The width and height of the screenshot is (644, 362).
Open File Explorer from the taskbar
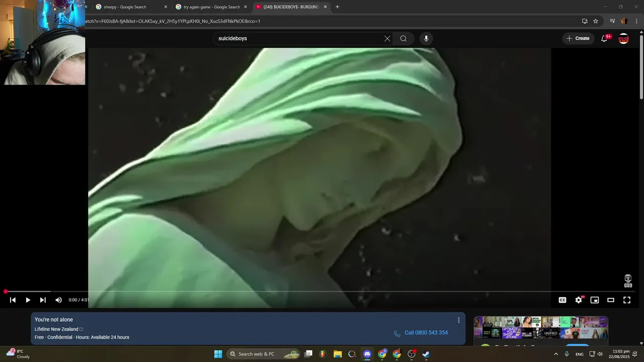338,354
